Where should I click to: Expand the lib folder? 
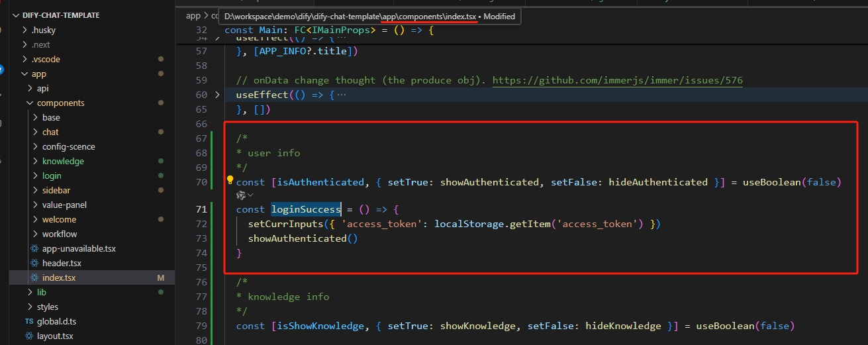(30, 293)
